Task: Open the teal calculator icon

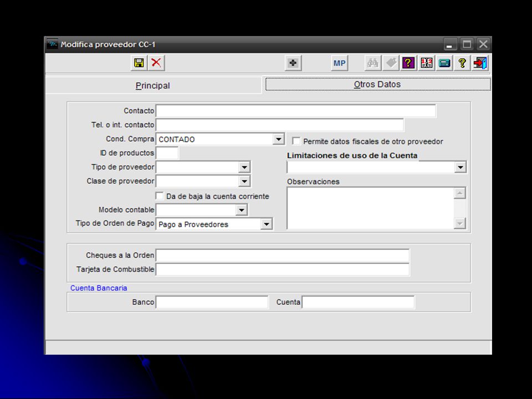Action: [444, 63]
